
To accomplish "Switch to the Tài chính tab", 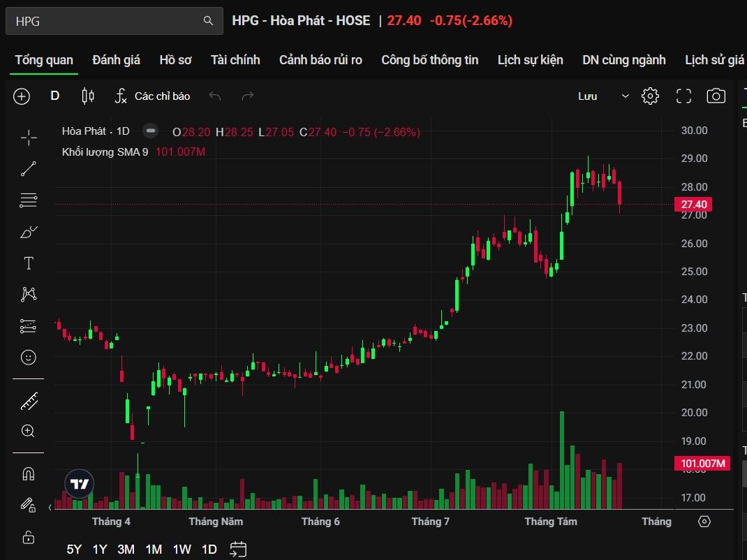I will (235, 60).
